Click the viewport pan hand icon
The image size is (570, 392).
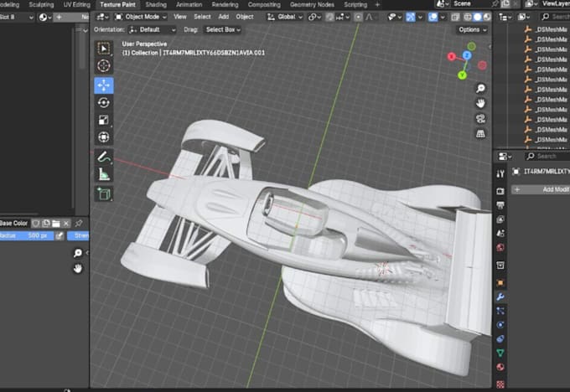(480, 104)
